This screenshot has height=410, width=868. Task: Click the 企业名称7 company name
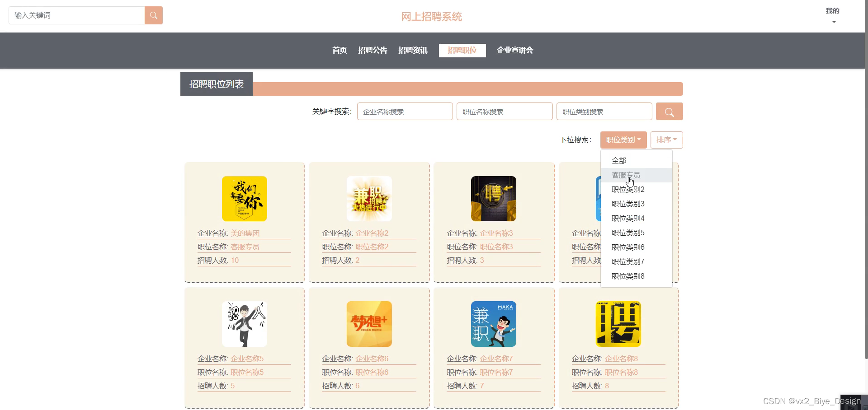496,359
